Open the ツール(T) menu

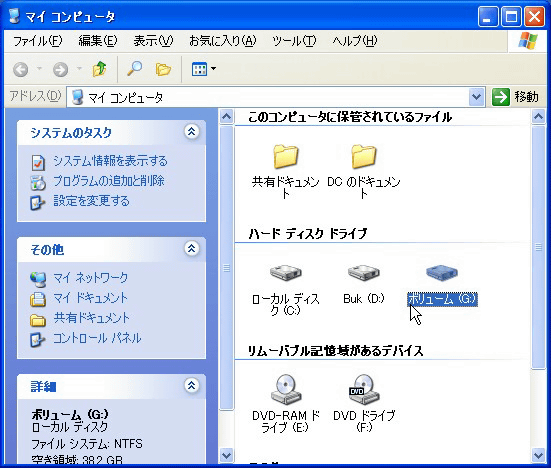pos(294,41)
